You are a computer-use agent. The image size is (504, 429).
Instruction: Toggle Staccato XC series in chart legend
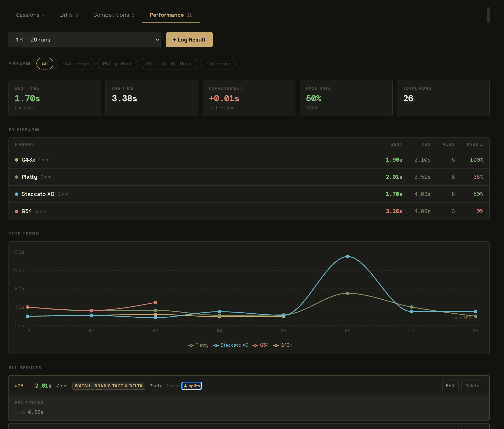231,345
